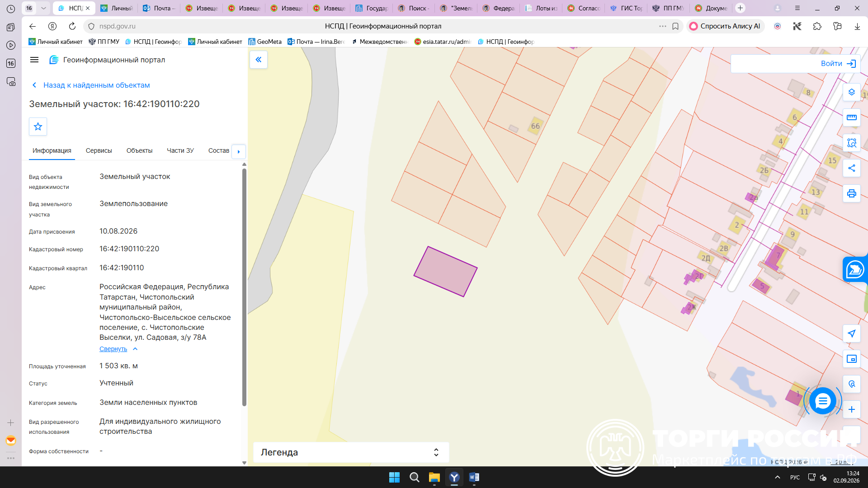
Task: Click Назад к найденным объектам link
Action: [x=96, y=85]
